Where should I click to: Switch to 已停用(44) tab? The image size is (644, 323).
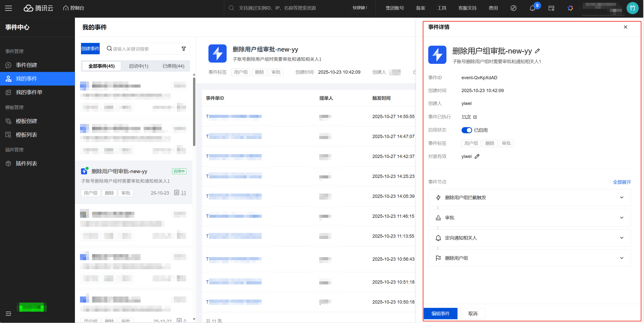point(173,66)
